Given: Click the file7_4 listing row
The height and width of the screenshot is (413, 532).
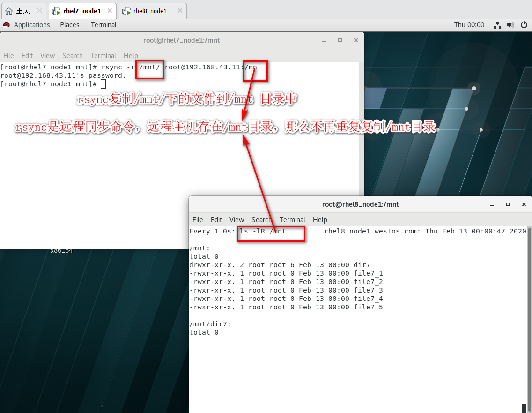Looking at the screenshot, I should 286,299.
